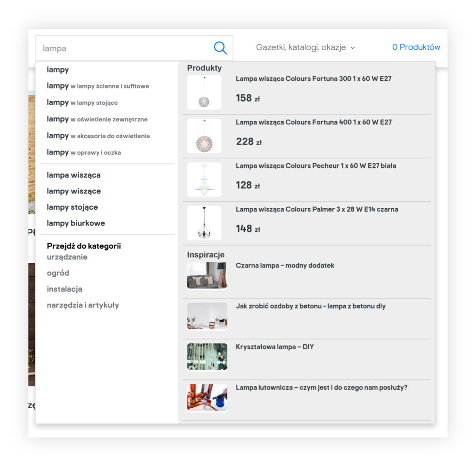Open the 'Czarna lampa – modny dodatek' article
Viewport: 476px width, 466px height.
(285, 266)
